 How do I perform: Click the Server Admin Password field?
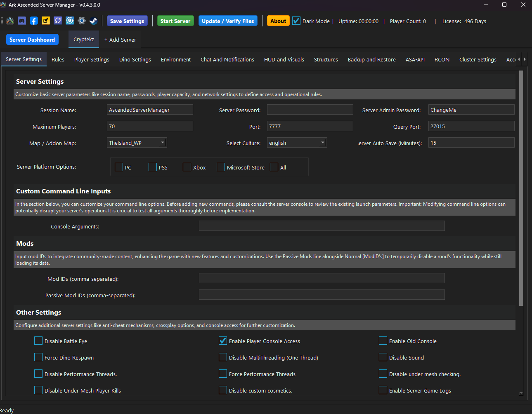click(x=471, y=110)
